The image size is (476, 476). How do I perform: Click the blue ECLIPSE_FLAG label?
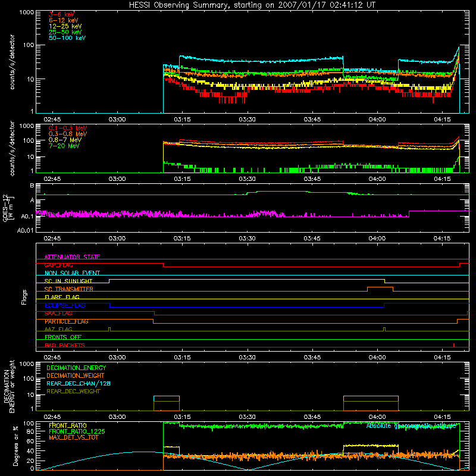point(65,305)
